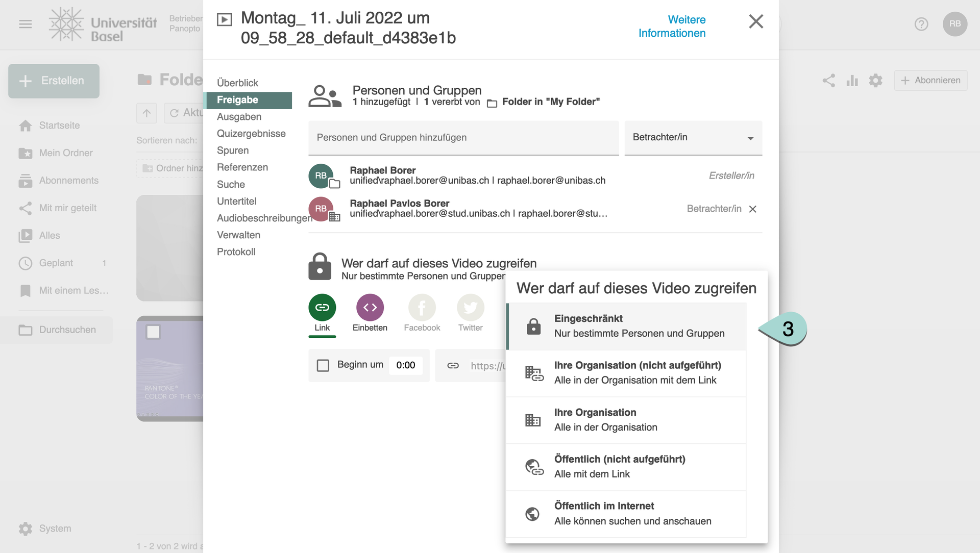Click the Erstellen button
Screen dimensions: 980x553
pos(54,81)
